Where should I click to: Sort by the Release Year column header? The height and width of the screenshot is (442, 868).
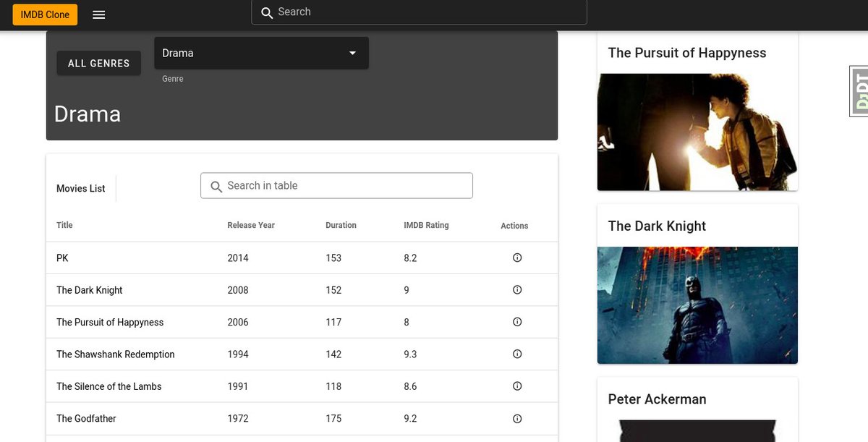[251, 225]
